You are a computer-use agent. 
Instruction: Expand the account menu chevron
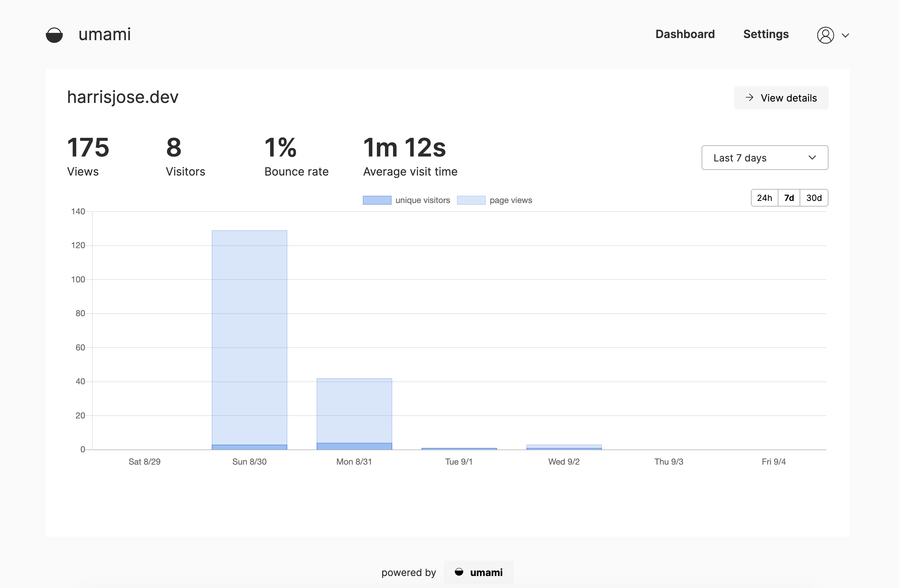[845, 36]
